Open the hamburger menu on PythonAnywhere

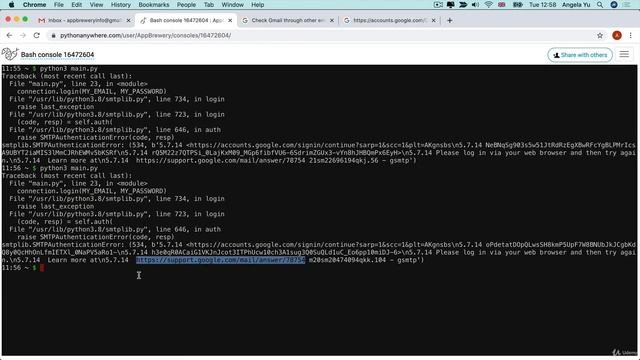(x=624, y=55)
